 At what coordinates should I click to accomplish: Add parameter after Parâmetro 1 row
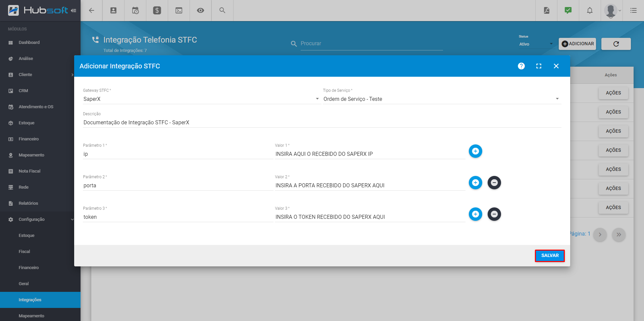475,151
